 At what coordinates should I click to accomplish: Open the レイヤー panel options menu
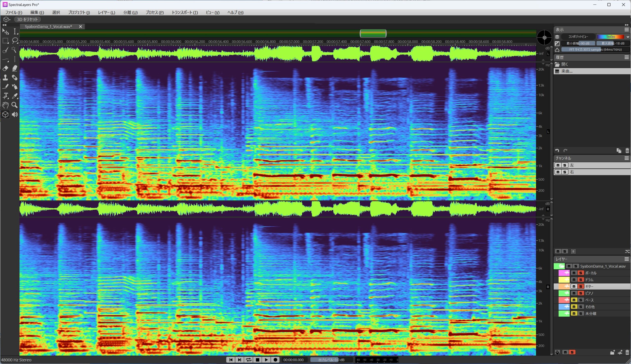coord(627,259)
